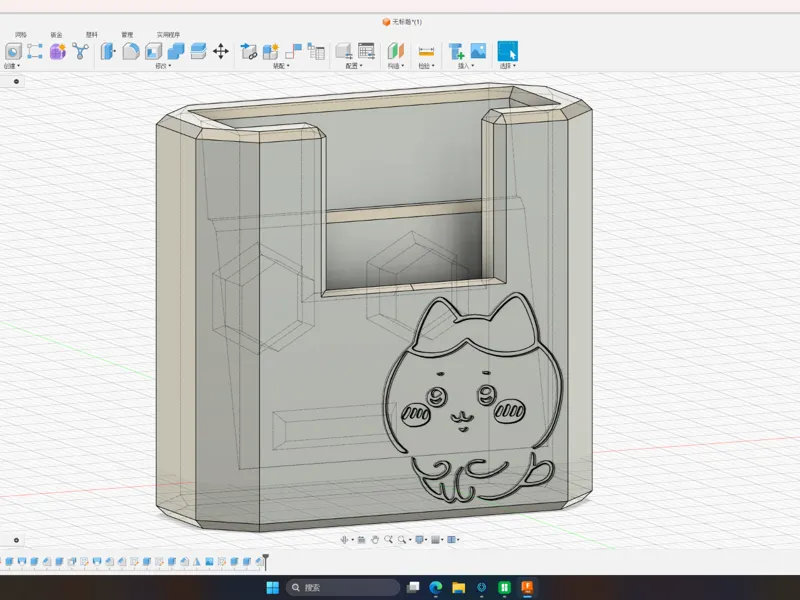Select the Shell tool icon

tap(153, 51)
